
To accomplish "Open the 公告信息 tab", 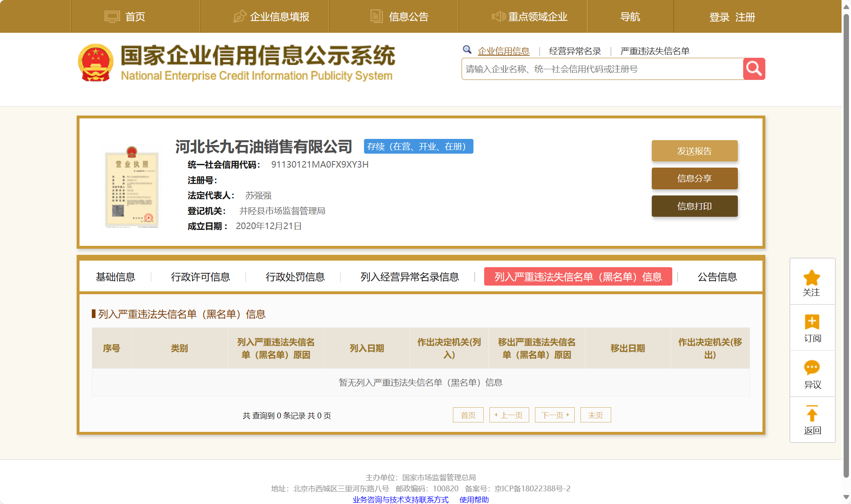I will click(x=717, y=277).
